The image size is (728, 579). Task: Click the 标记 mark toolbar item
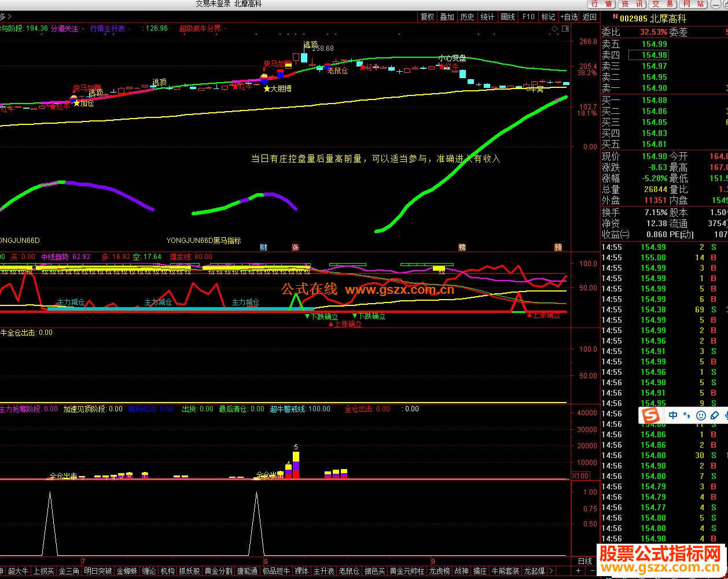548,17
